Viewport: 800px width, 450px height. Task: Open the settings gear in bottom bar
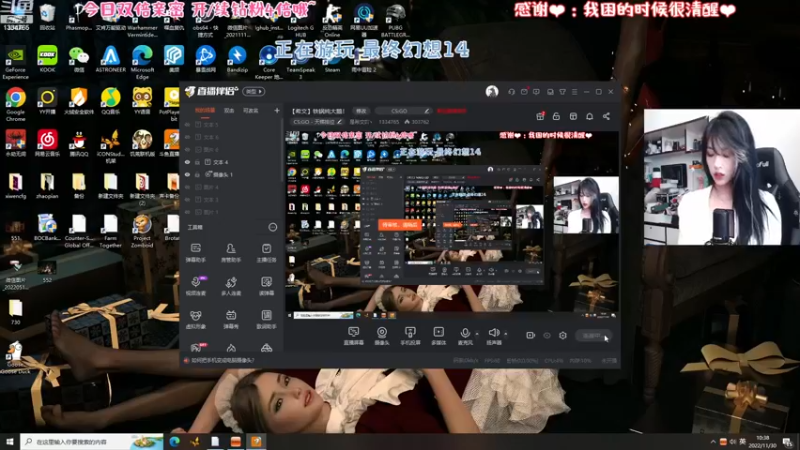pyautogui.click(x=563, y=336)
